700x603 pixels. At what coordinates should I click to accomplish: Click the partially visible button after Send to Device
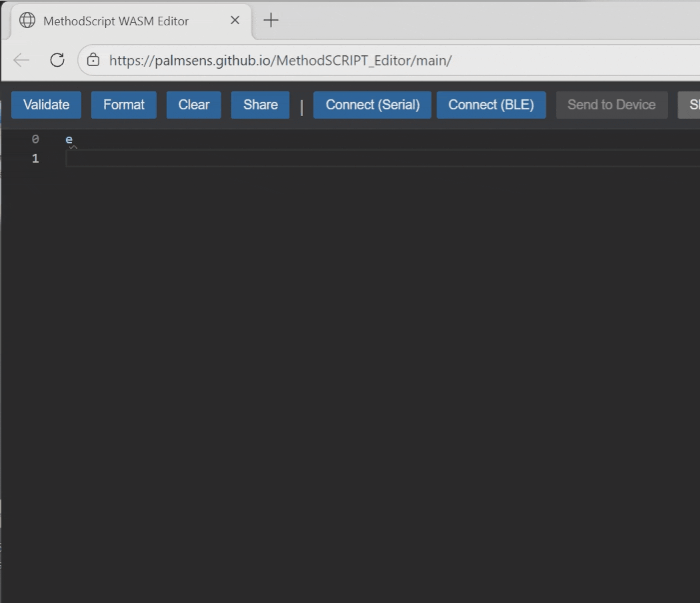(690, 105)
